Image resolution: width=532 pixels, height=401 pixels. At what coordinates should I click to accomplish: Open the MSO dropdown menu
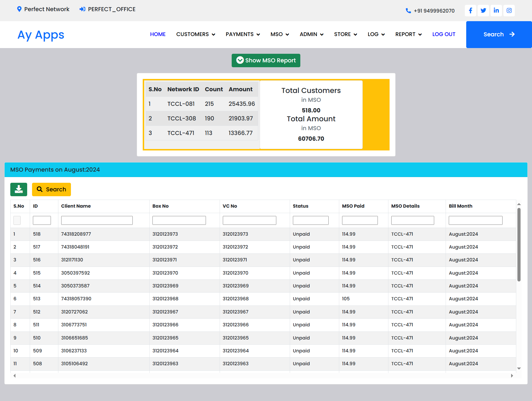(280, 34)
